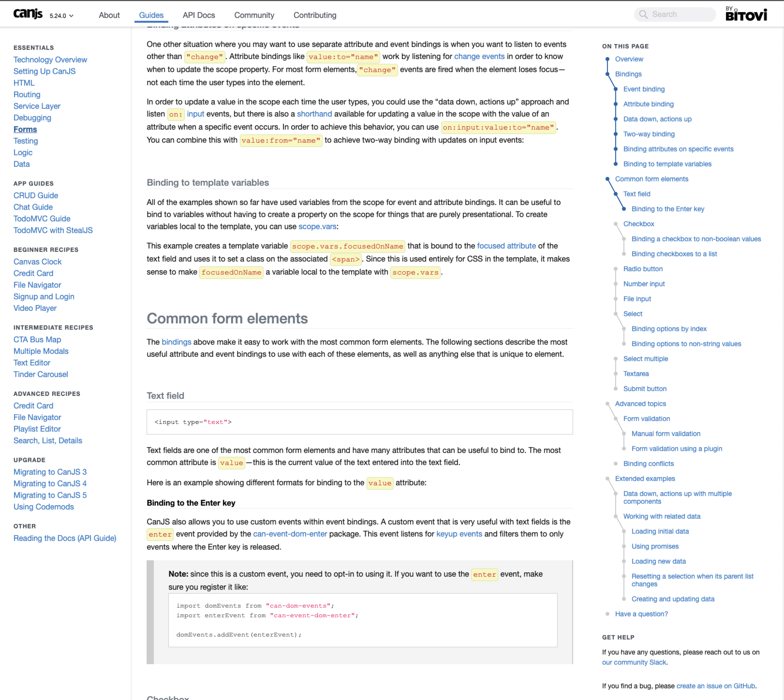Click the Migrating to CanJS 5 link

(x=50, y=495)
